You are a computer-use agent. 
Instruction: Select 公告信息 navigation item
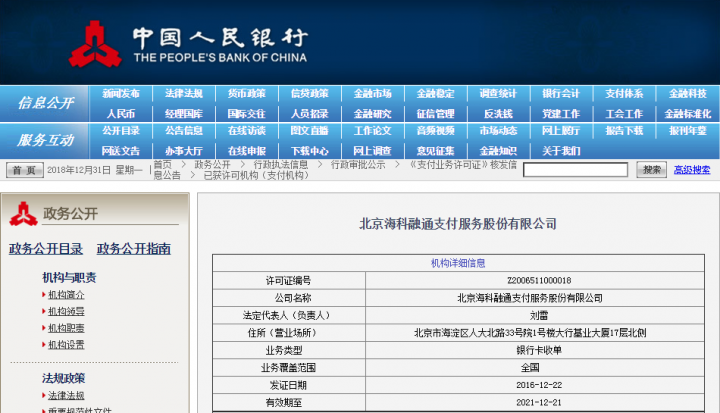pyautogui.click(x=184, y=131)
